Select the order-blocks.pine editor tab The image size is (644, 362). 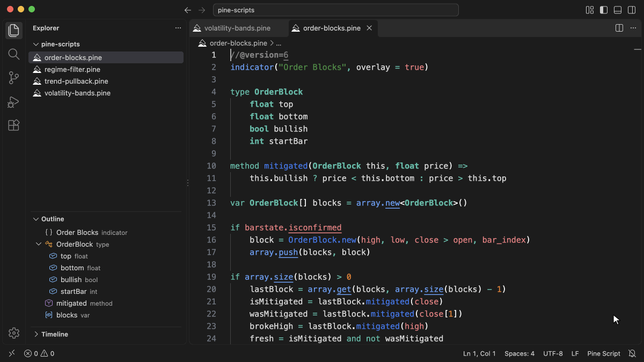[x=333, y=28]
